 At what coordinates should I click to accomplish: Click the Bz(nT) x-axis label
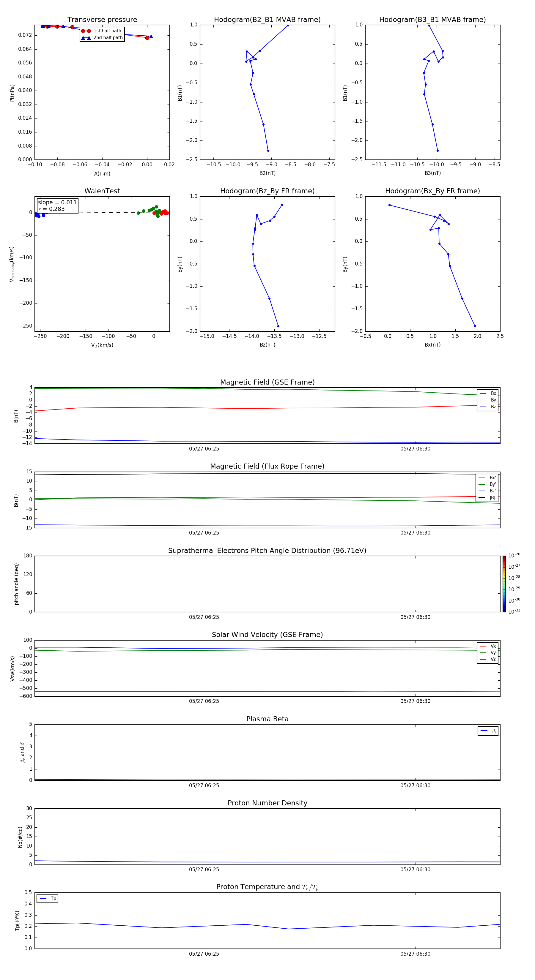(267, 345)
